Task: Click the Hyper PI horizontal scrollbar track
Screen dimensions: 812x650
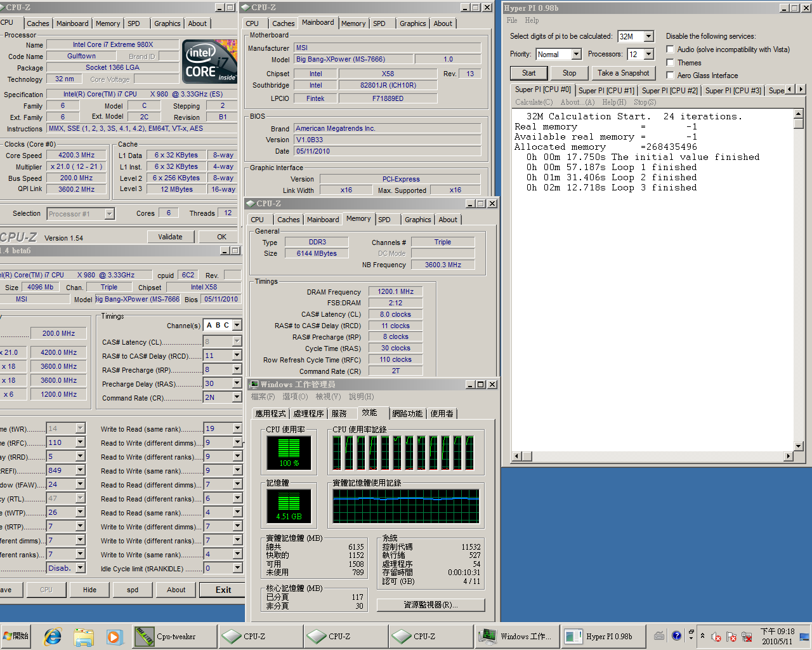Action: point(653,456)
